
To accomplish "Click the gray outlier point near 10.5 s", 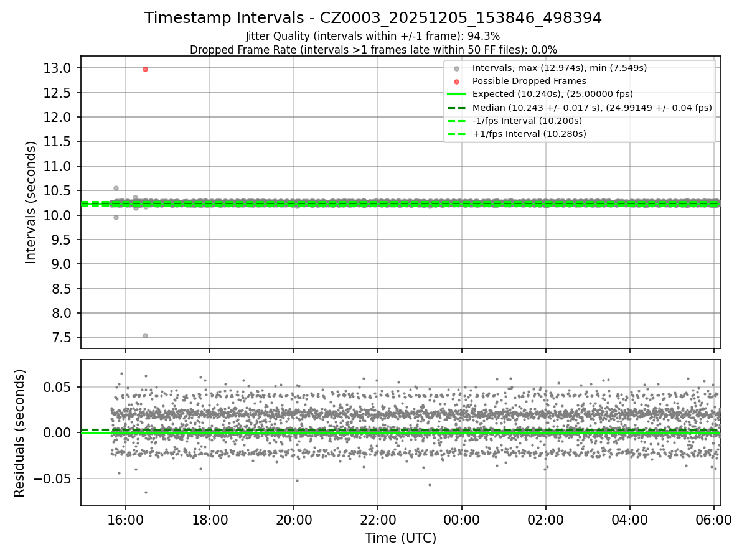I will pyautogui.click(x=116, y=188).
